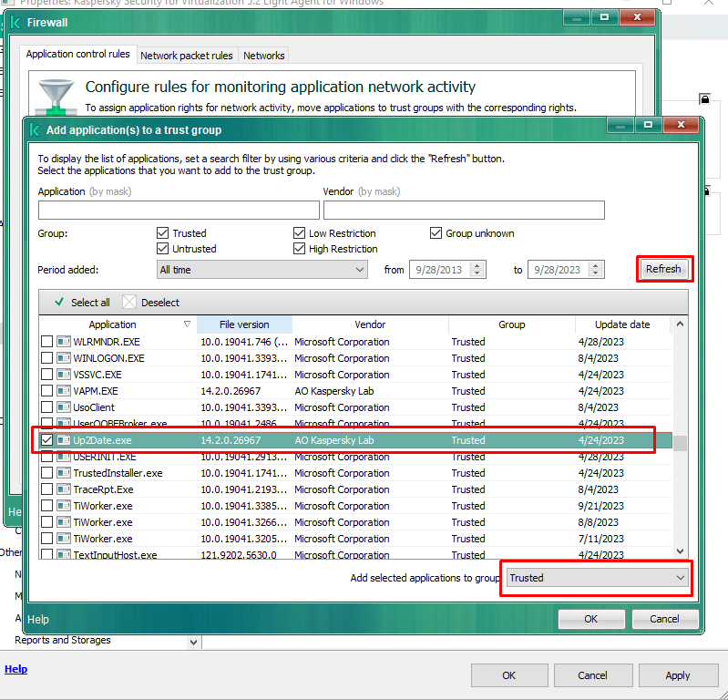Click the WINLOGON.EXE application icon
The width and height of the screenshot is (728, 700).
click(x=63, y=358)
